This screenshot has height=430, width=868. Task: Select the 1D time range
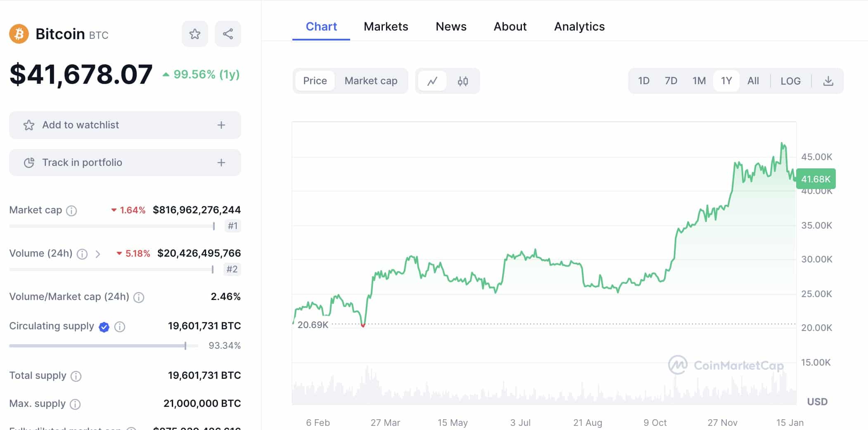click(644, 81)
